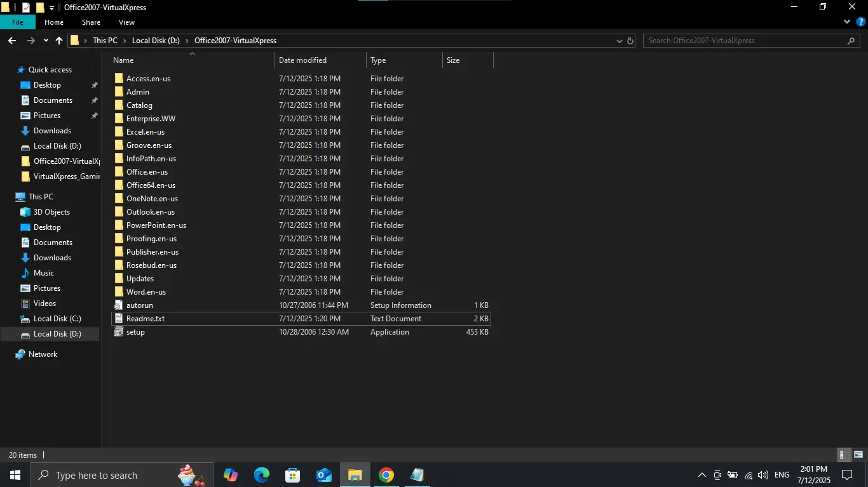The height and width of the screenshot is (487, 868).
Task: Sort by Date modified column header
Action: pyautogui.click(x=320, y=60)
